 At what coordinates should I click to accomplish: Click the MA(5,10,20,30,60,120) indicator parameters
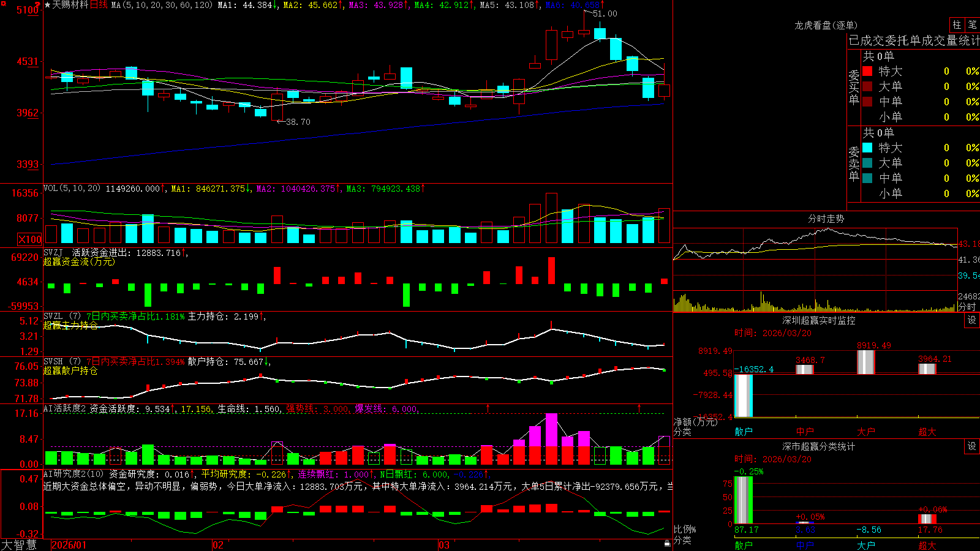point(162,5)
